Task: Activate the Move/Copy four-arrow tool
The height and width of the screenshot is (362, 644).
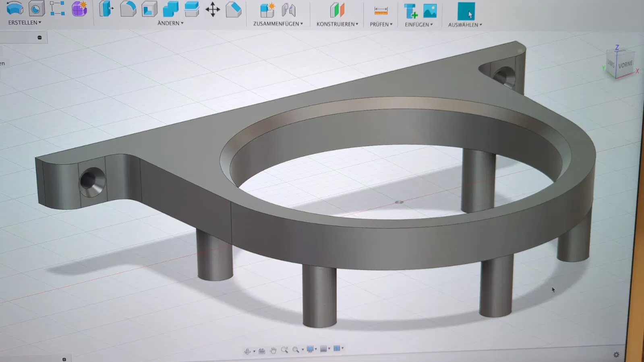Action: point(213,9)
